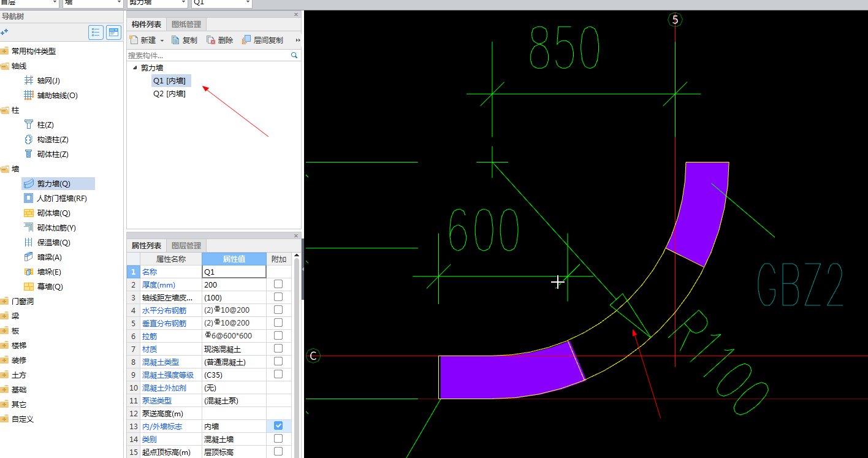Click search magnifier icon in component list
Image resolution: width=868 pixels, height=458 pixels.
(x=294, y=55)
